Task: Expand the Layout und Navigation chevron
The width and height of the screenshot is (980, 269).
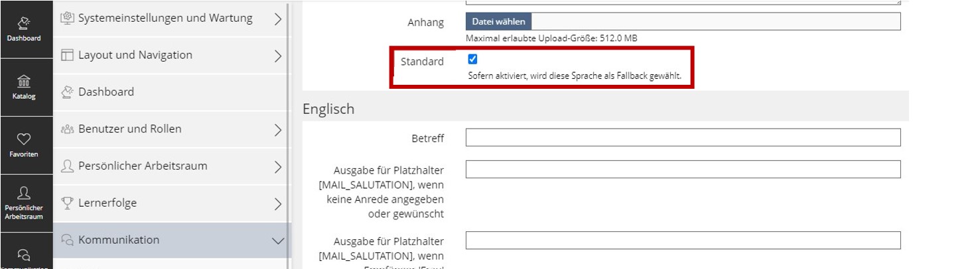Action: (x=278, y=56)
